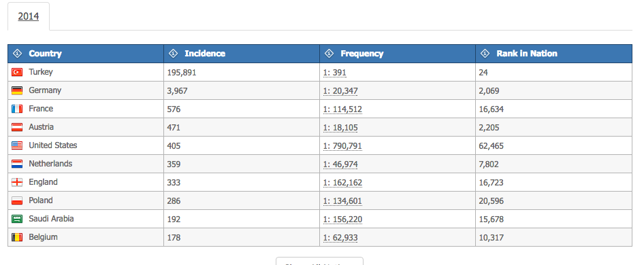Select the Saudi Arabia country name
The width and height of the screenshot is (644, 265).
(51, 219)
